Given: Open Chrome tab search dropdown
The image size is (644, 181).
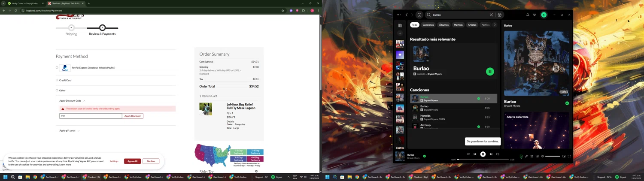Looking at the screenshot, I should click(3, 3).
